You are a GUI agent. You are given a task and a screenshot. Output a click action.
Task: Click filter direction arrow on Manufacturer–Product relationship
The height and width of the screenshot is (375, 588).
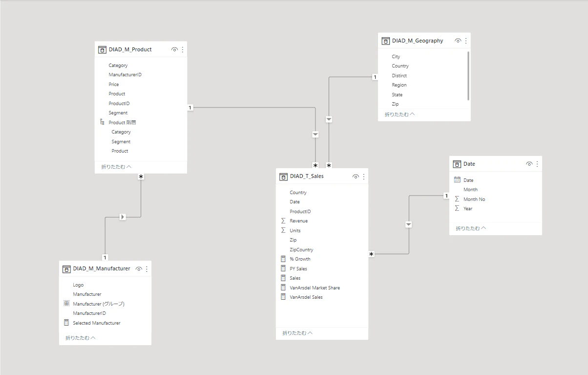(x=123, y=217)
